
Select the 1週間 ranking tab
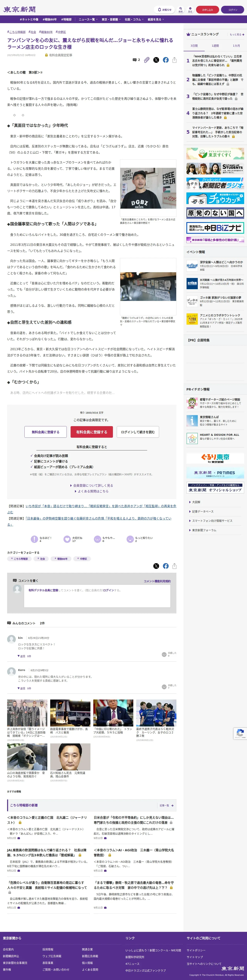(215, 46)
